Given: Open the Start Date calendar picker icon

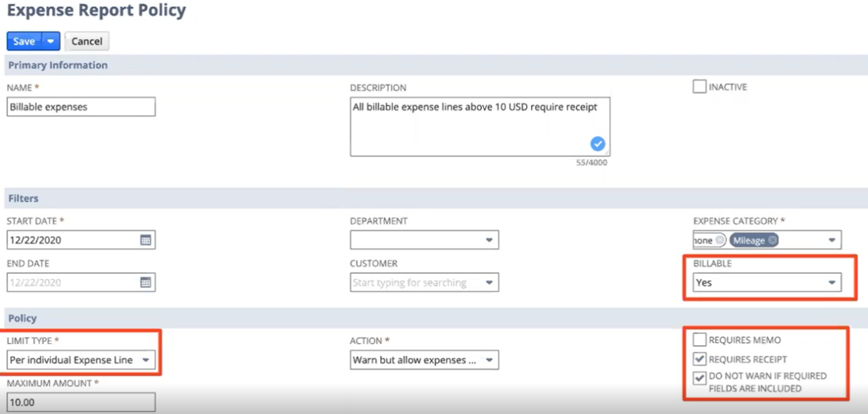Looking at the screenshot, I should point(145,240).
